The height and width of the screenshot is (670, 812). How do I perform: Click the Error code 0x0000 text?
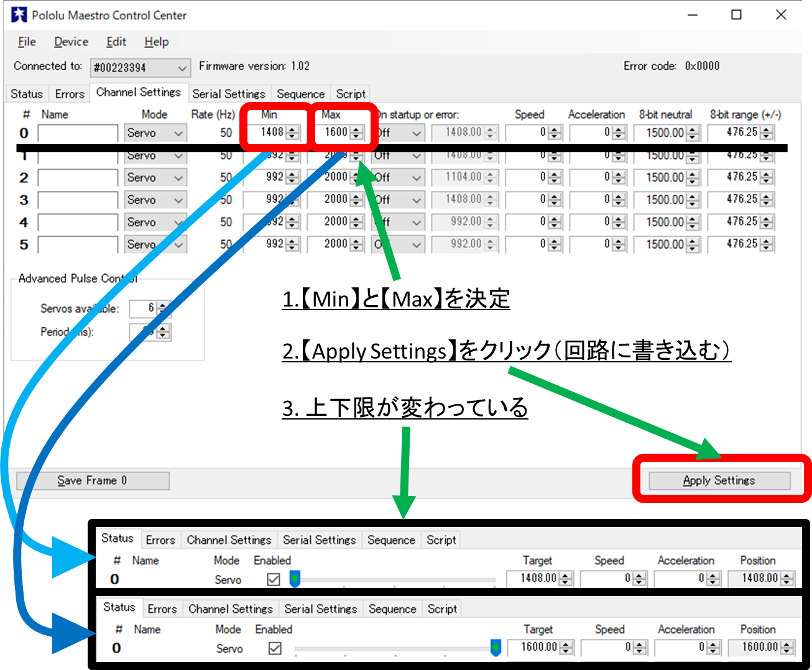point(671,66)
